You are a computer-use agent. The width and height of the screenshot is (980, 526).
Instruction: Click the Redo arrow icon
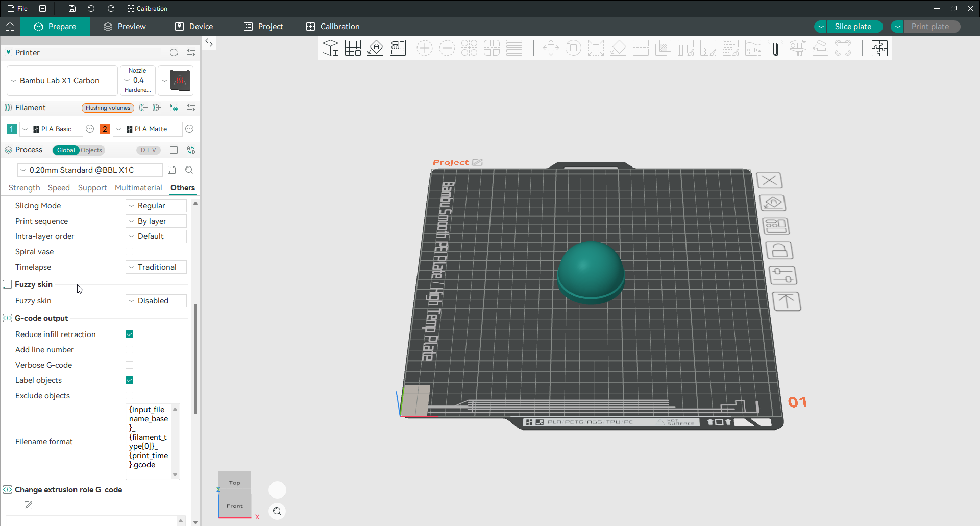111,8
